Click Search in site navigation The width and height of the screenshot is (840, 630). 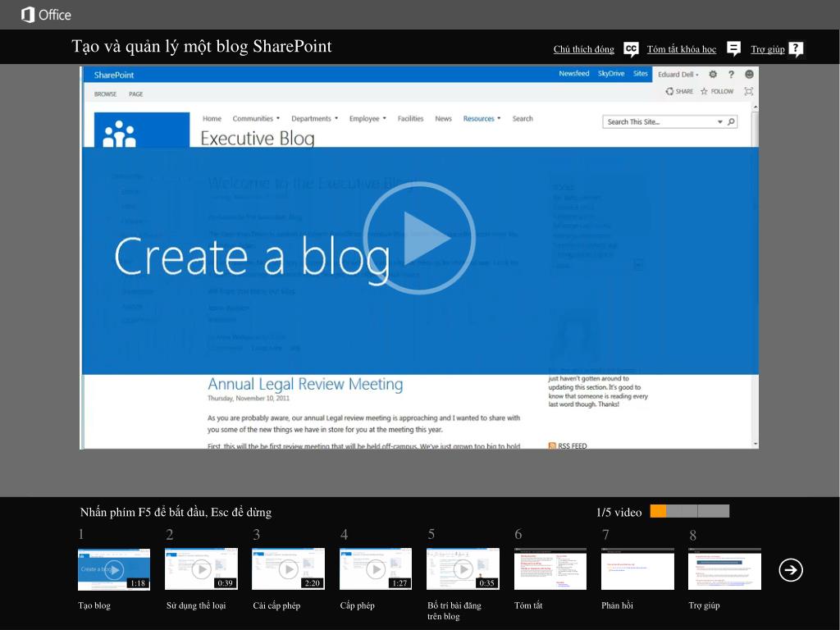[x=523, y=118]
